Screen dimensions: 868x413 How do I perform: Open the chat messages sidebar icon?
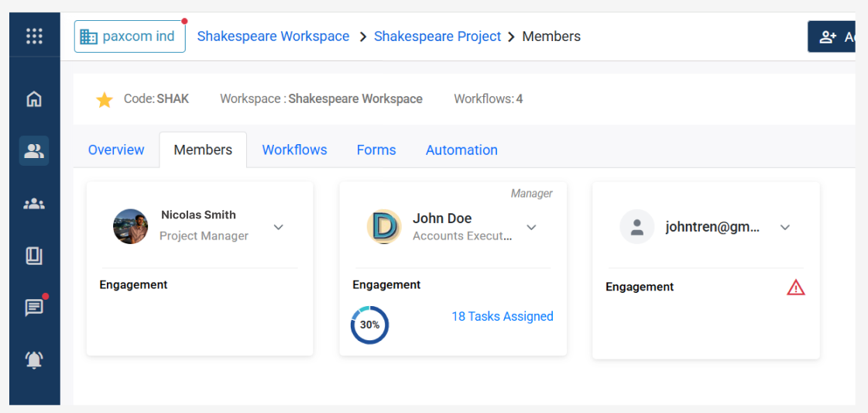tap(34, 308)
